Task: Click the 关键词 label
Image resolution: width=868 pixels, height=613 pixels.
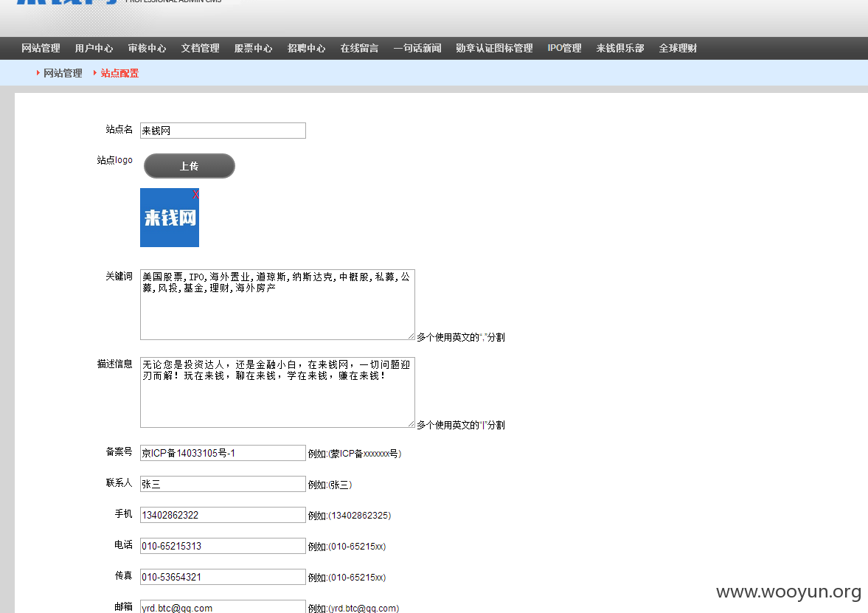Action: point(119,276)
